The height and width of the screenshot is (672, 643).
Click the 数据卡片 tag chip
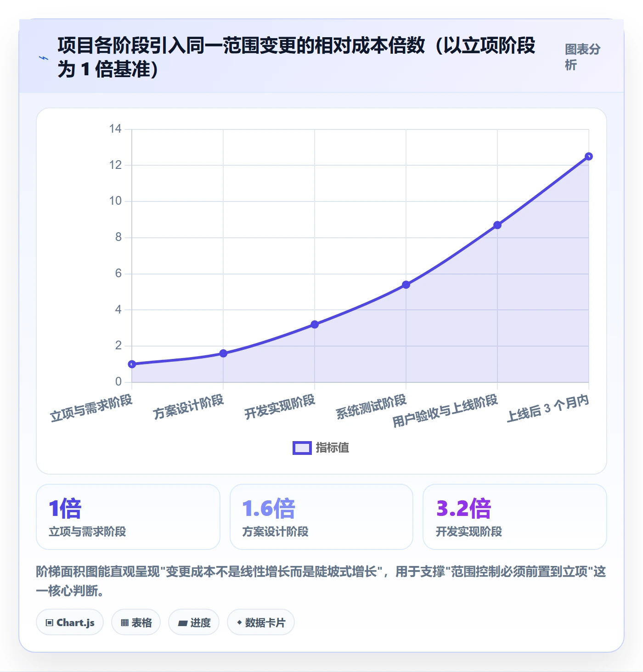pyautogui.click(x=261, y=622)
